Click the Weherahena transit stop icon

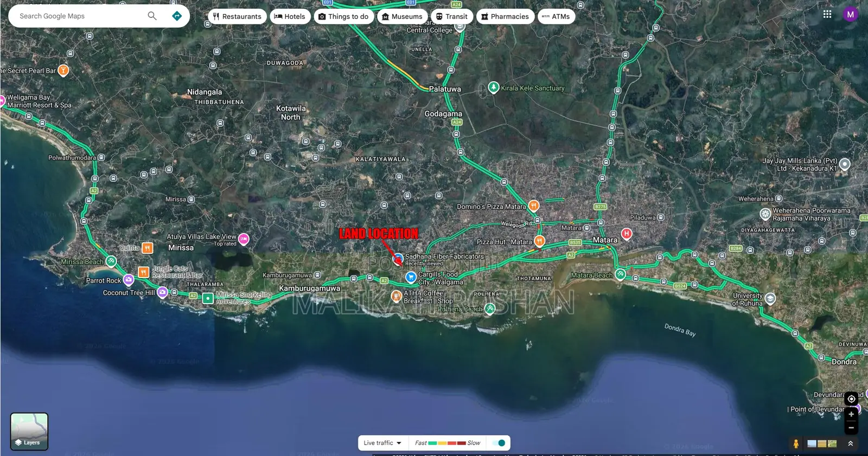click(x=779, y=198)
